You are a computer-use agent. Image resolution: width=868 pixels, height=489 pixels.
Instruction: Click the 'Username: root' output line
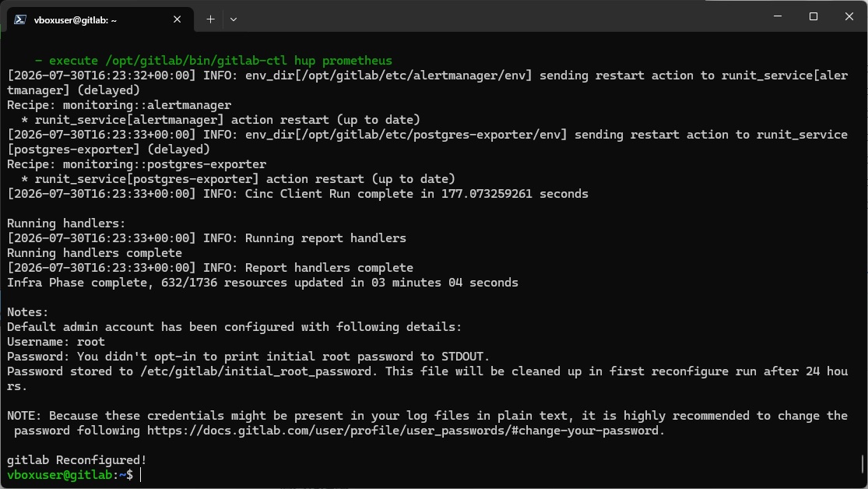click(x=56, y=342)
